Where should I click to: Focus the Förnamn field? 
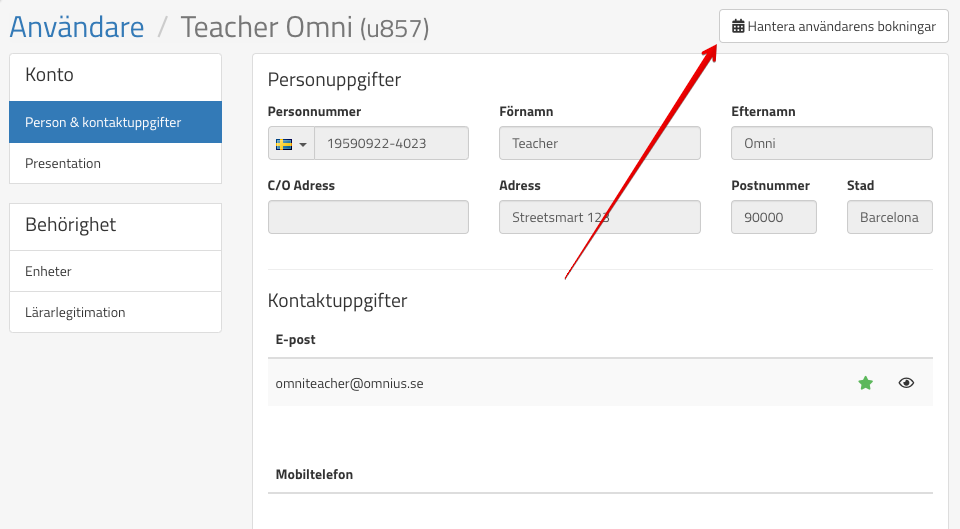click(x=599, y=144)
